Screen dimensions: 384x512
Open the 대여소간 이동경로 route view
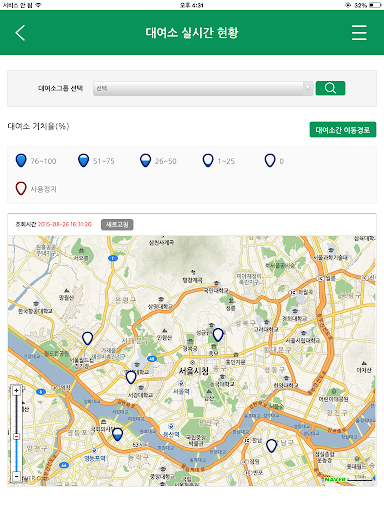tap(343, 130)
